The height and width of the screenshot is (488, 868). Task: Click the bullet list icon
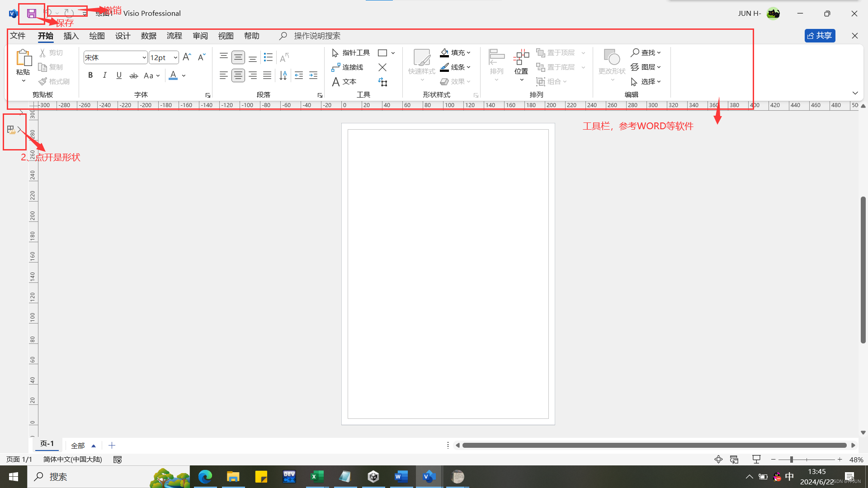(x=268, y=57)
